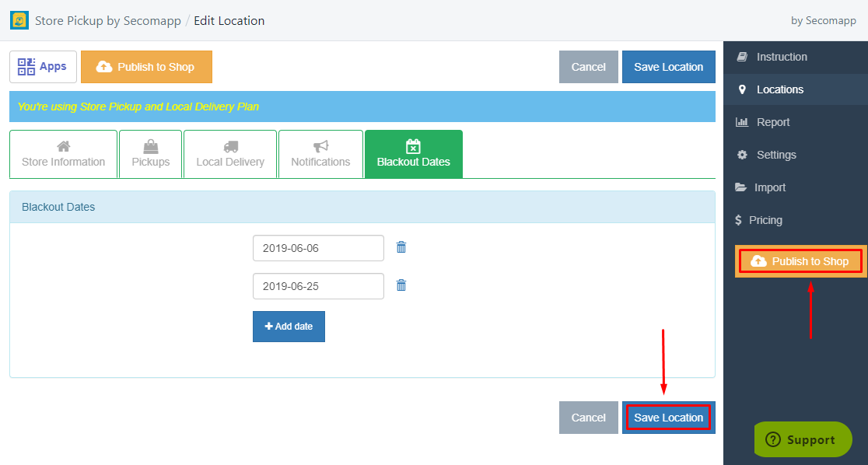Click the Store Pickup by Secomapp breadcrumb
Screen dimensions: 868x465
108,21
